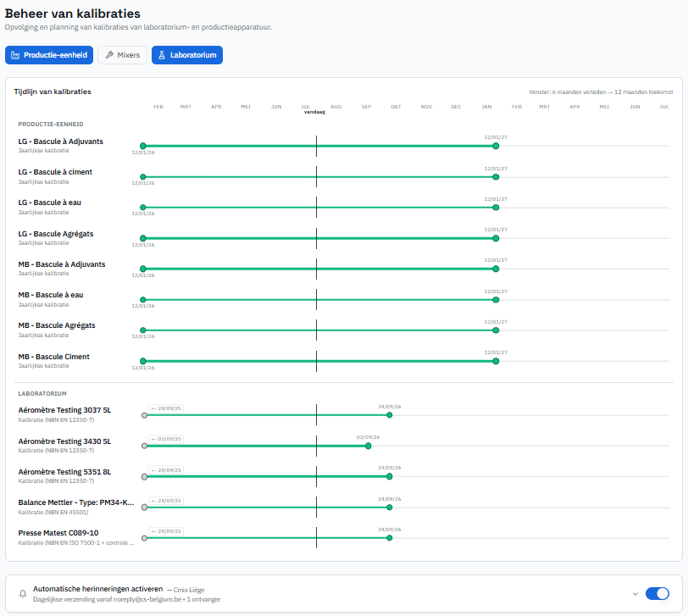Click the grey start dot of Balance Mettler
This screenshot has height=616, width=688.
pyautogui.click(x=144, y=508)
